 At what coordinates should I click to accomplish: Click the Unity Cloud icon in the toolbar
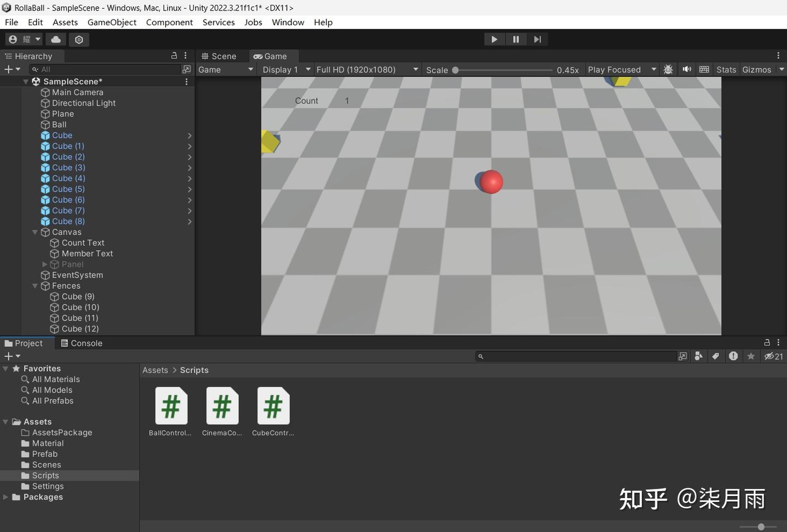[56, 39]
